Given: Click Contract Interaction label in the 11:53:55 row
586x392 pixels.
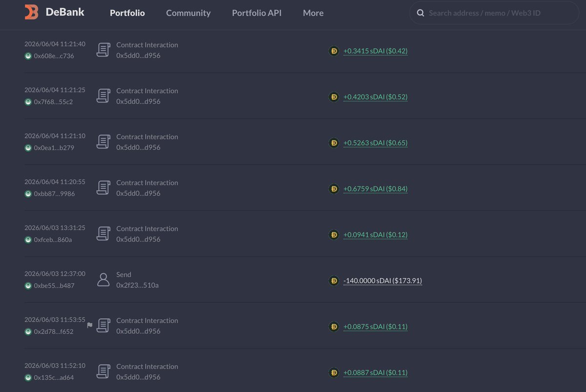Looking at the screenshot, I should (x=147, y=320).
